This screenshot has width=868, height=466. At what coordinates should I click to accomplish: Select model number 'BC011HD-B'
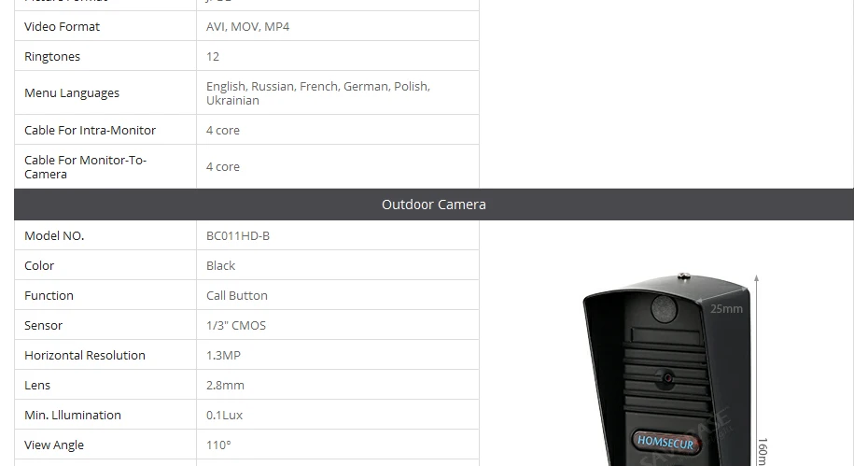tap(238, 236)
